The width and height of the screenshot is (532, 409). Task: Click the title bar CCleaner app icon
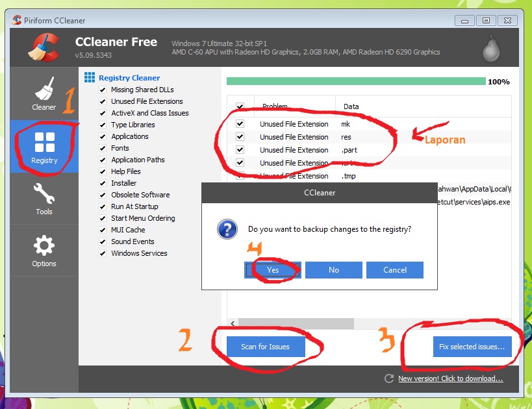[x=16, y=20]
